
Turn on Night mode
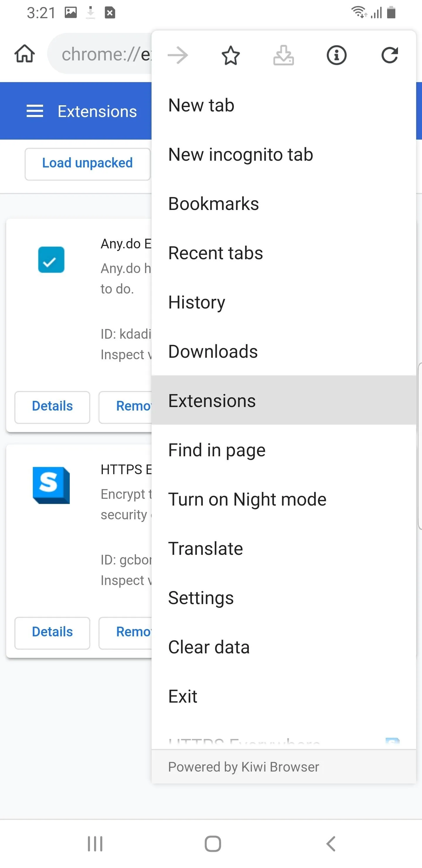click(284, 499)
